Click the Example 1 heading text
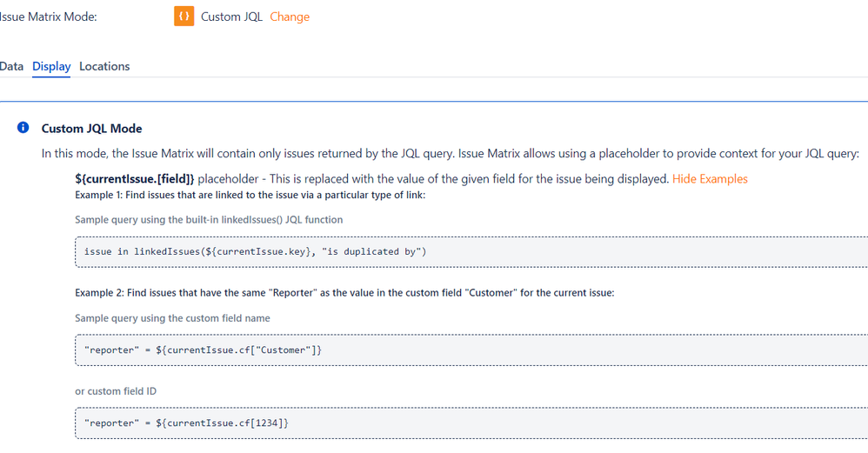This screenshot has width=868, height=453. (x=250, y=195)
